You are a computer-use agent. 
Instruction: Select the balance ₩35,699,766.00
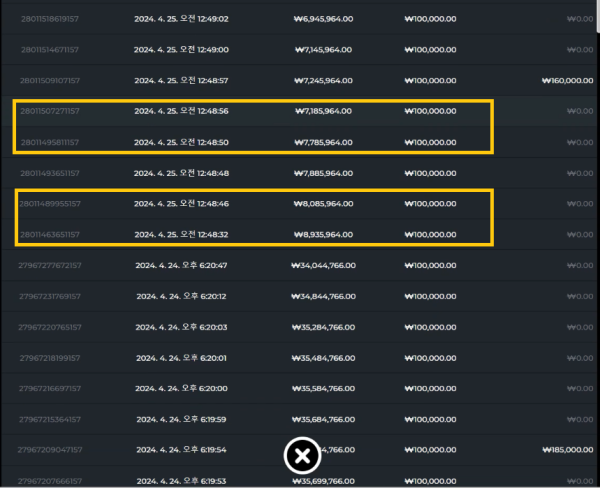coord(323,481)
